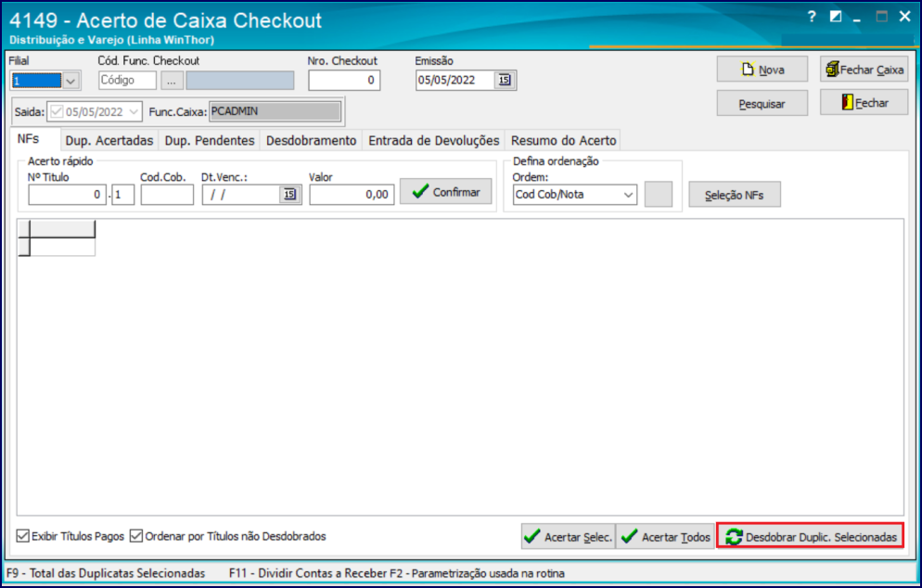Image resolution: width=922 pixels, height=588 pixels.
Task: Click Acertar Todos button
Action: (x=665, y=537)
